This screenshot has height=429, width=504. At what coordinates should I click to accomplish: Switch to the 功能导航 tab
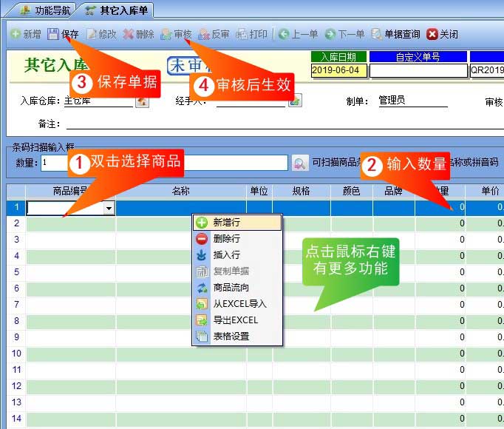pos(45,10)
